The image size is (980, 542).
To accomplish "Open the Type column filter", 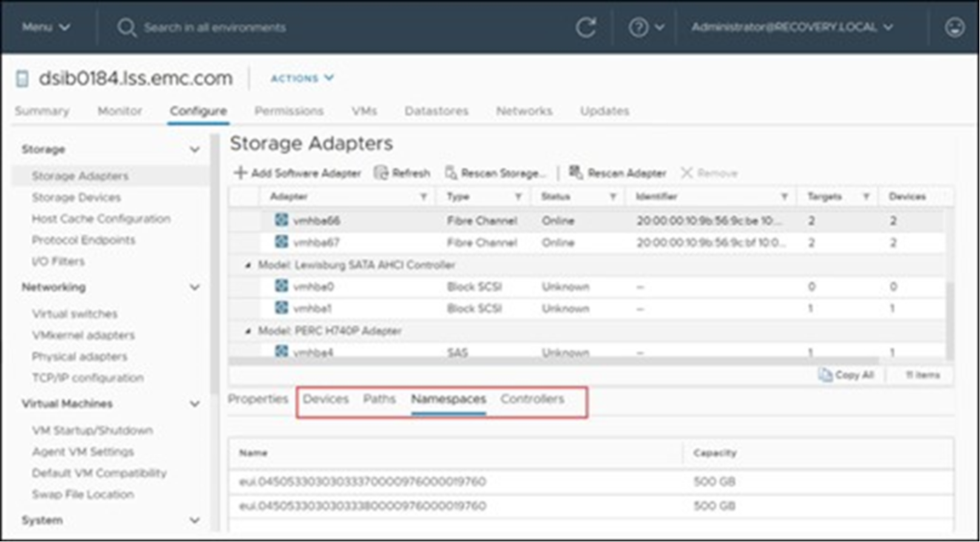I will 518,197.
